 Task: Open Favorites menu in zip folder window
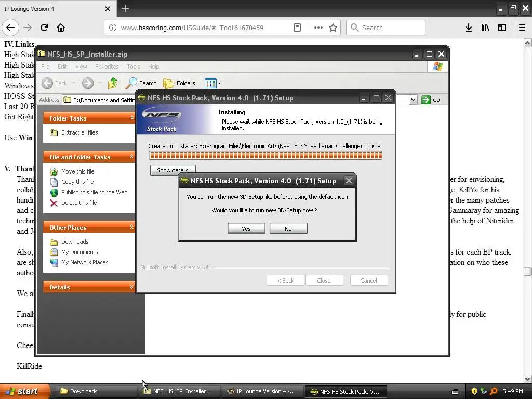click(107, 66)
